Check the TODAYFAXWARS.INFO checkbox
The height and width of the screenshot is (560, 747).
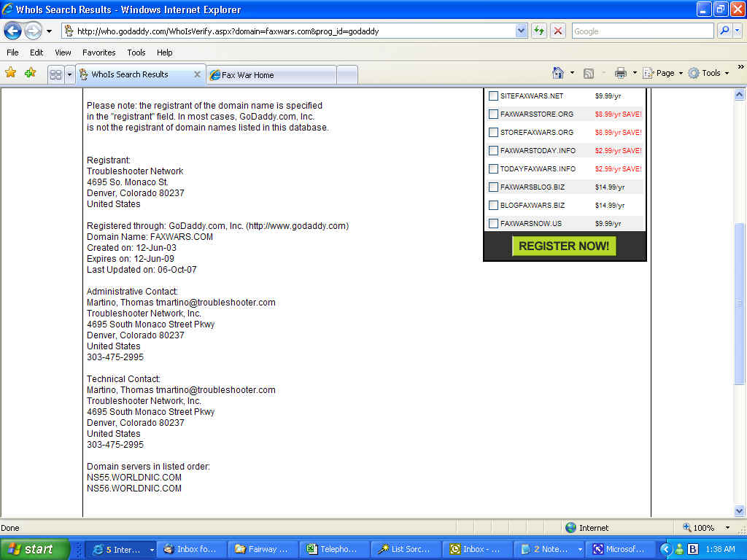click(x=494, y=169)
